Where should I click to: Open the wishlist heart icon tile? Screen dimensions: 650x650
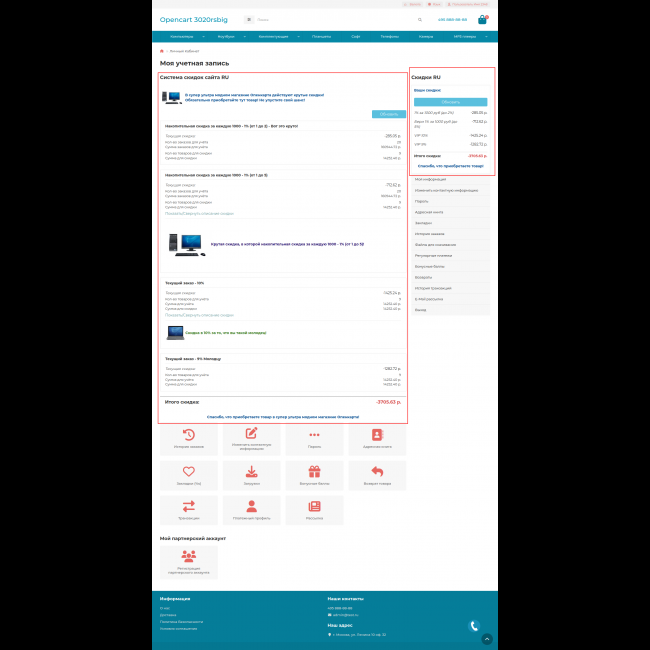coord(188,472)
